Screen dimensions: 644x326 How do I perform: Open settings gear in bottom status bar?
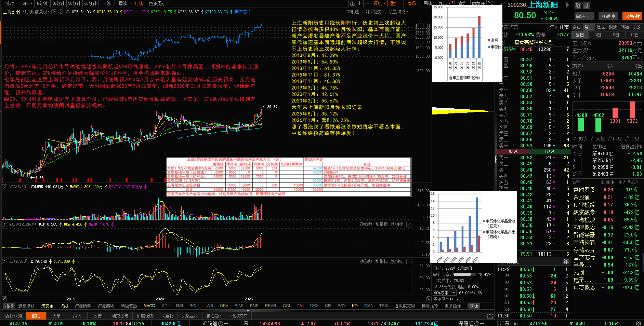[639, 323]
